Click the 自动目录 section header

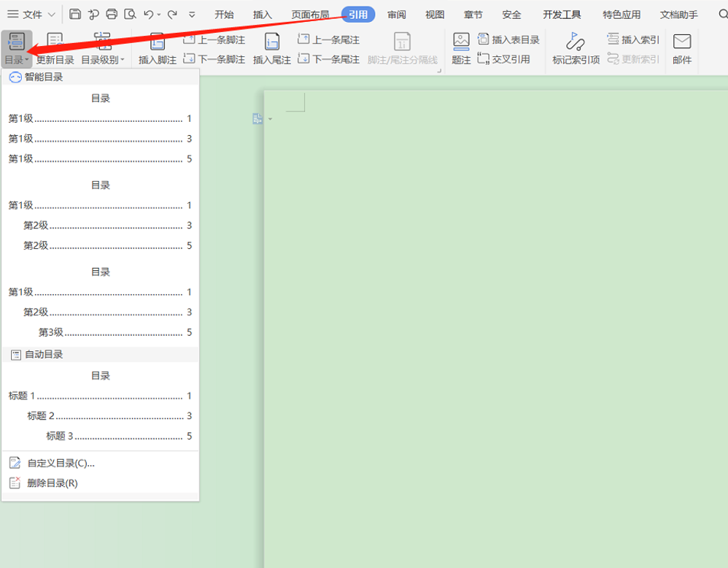coord(100,355)
